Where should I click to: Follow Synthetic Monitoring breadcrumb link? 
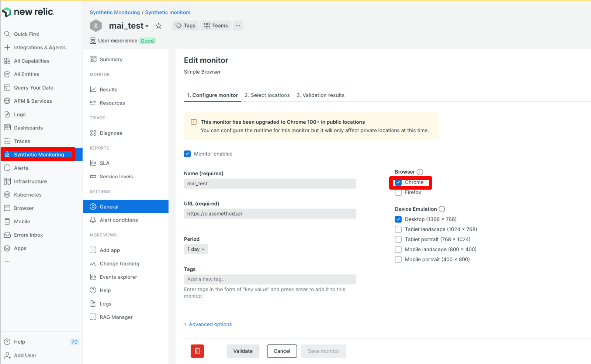[115, 12]
